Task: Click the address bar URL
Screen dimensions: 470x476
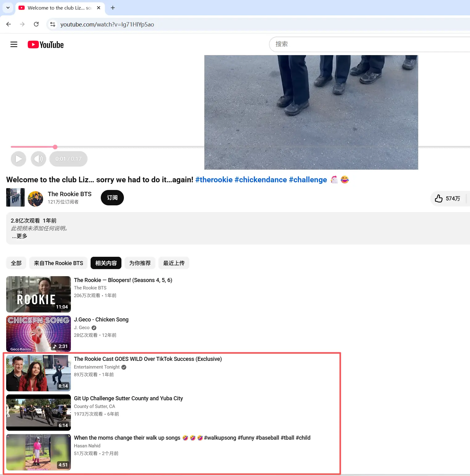Action: [x=107, y=24]
